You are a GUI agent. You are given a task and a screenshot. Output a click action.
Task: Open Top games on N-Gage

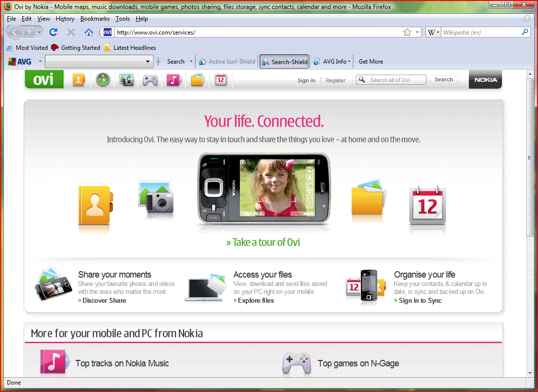tap(358, 363)
